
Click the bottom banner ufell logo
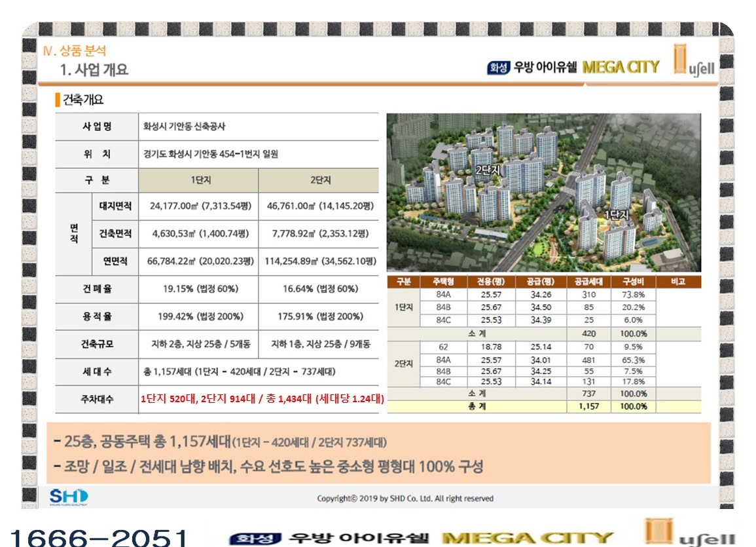690,533
